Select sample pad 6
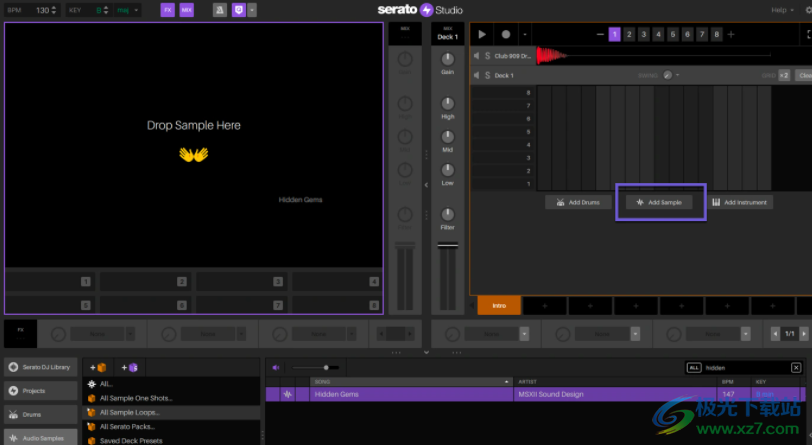This screenshot has height=445, width=812. (146, 305)
